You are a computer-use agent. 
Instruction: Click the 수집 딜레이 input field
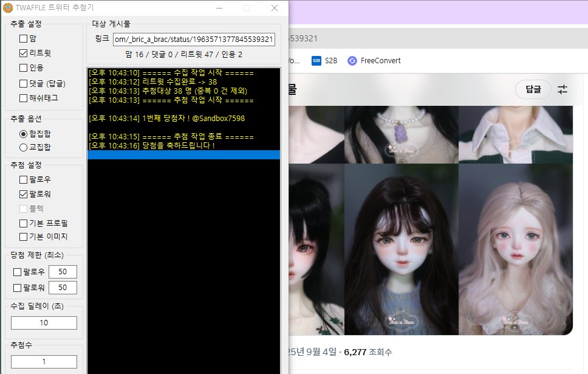point(44,323)
